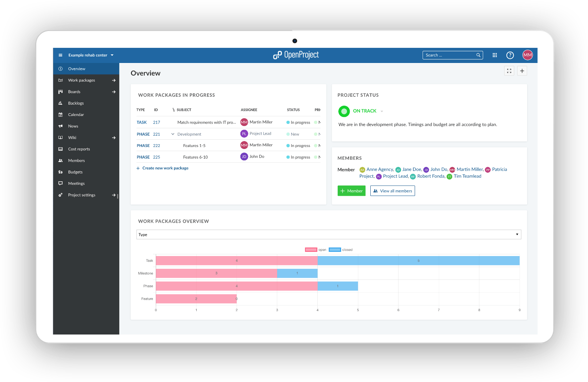588x382 pixels.
Task: Go to Cost reports in sidebar
Action: pos(79,149)
